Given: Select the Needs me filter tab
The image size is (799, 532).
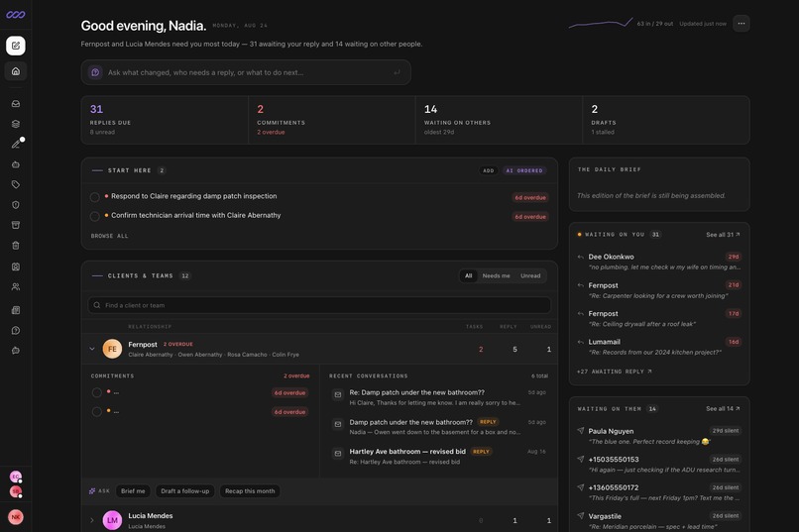Looking at the screenshot, I should click(x=496, y=276).
